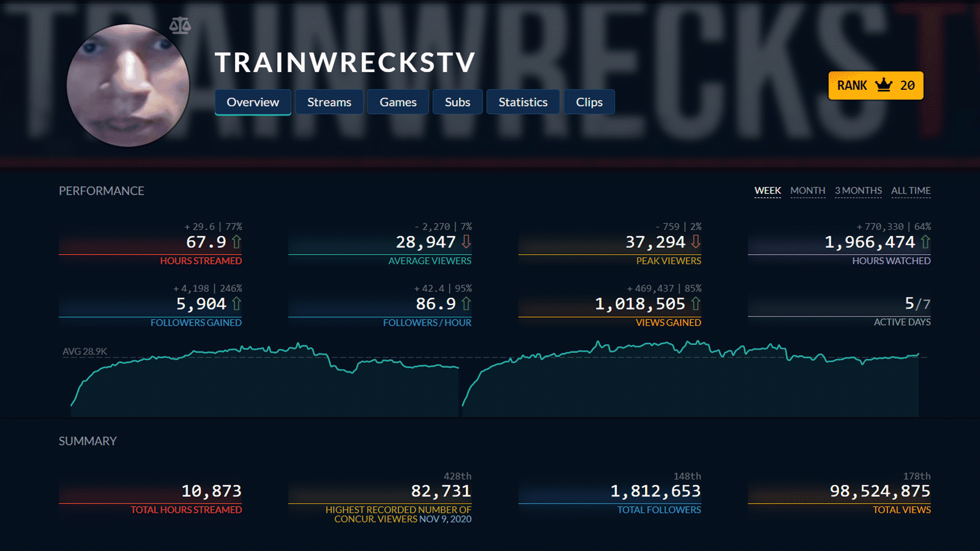Click the balance scales compare icon
980x551 pixels.
tap(180, 26)
